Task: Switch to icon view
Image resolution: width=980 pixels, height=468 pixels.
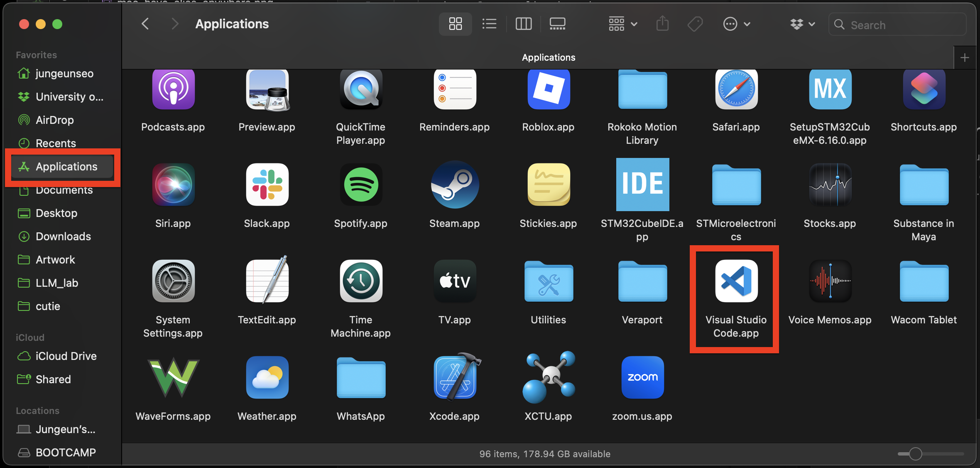Action: point(456,24)
